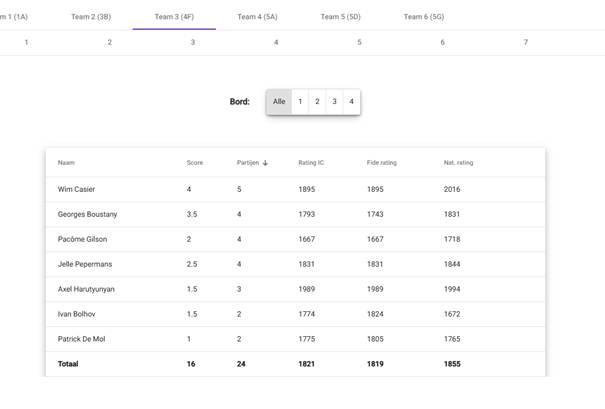Select the Team 5 (5D) tab

click(341, 17)
